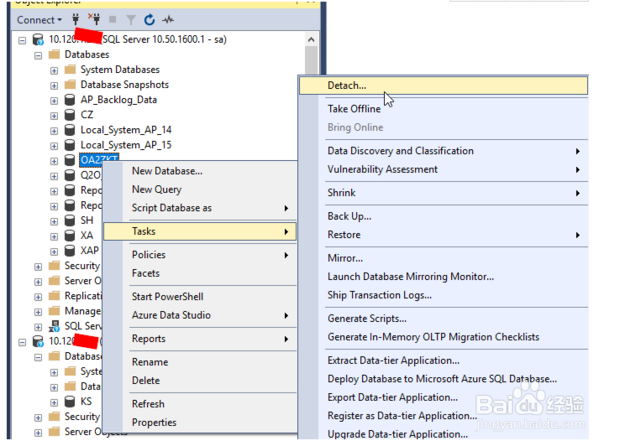The width and height of the screenshot is (620, 446).
Task: Click Take Offline in Tasks submenu
Action: pyautogui.click(x=443, y=109)
